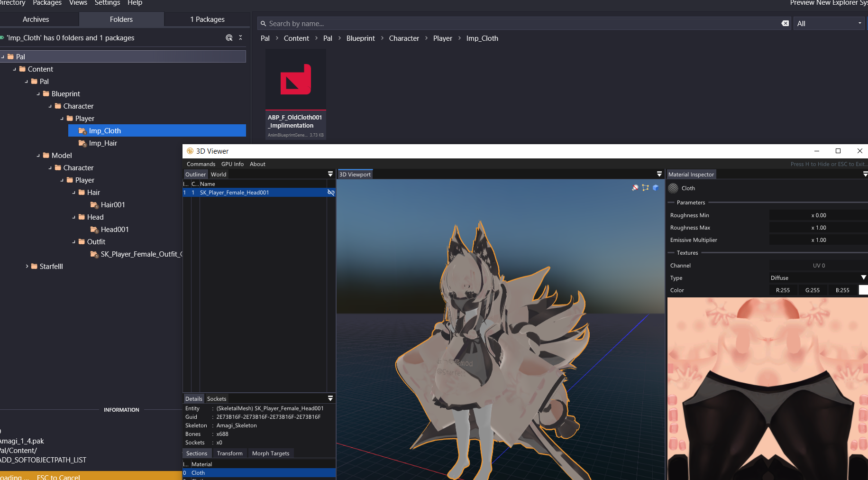Click the 3D Viewer window app icon
868x480 pixels.
coord(190,151)
